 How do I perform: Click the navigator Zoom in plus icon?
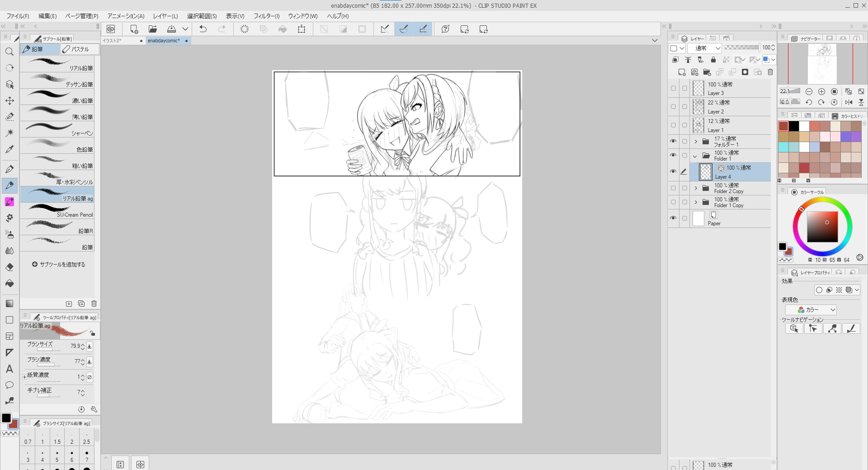pyautogui.click(x=821, y=91)
